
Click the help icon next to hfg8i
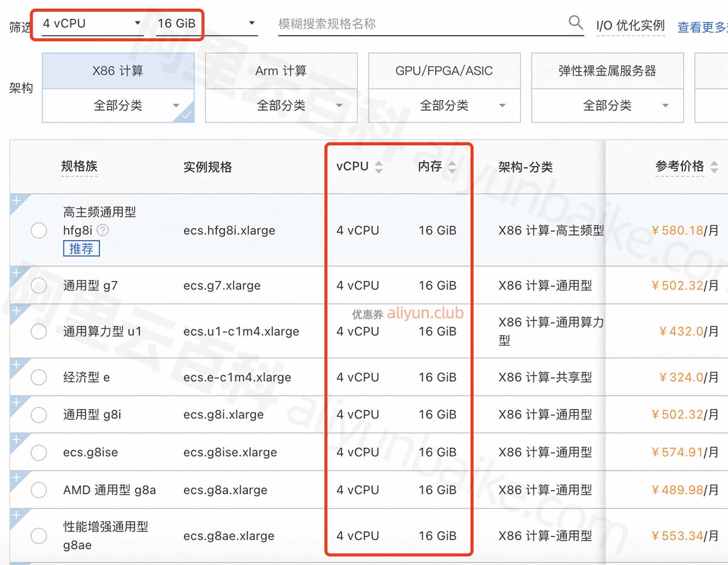point(103,230)
